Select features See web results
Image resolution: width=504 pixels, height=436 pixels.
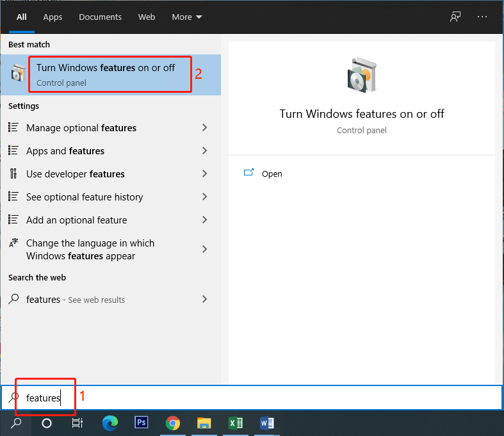[111, 300]
